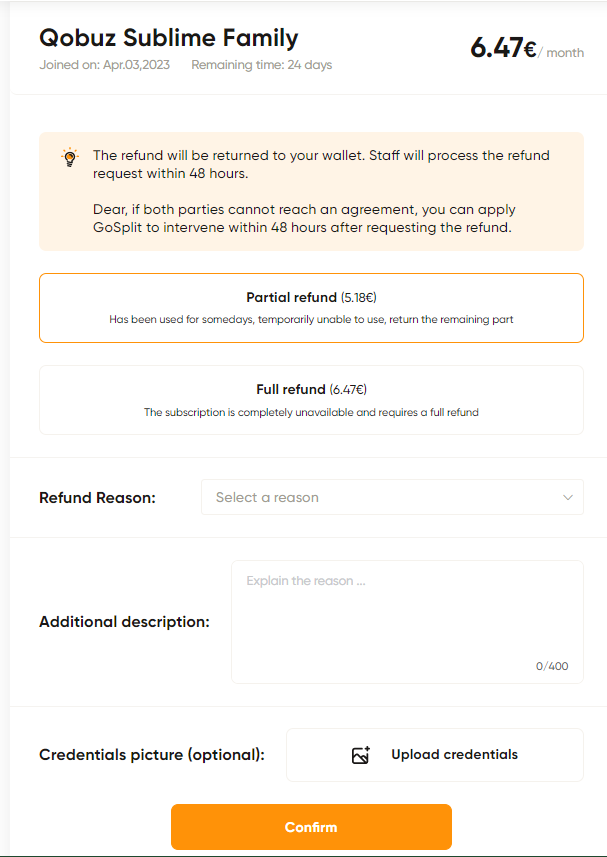This screenshot has width=607, height=857.
Task: Click the Joined on Apr.03,2023 text
Action: (104, 65)
